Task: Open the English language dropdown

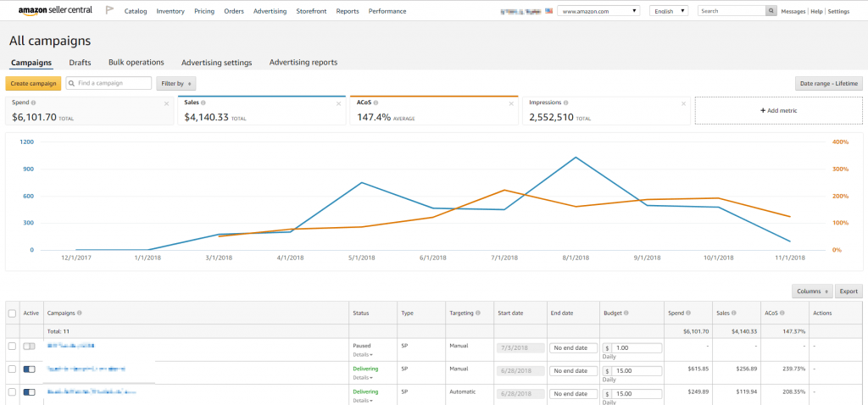Action: point(669,10)
